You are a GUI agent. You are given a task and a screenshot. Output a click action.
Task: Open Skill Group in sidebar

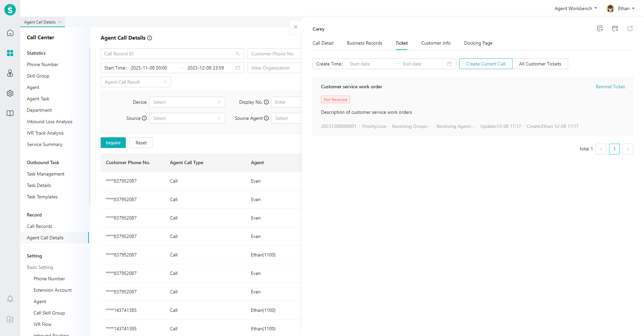coord(38,76)
